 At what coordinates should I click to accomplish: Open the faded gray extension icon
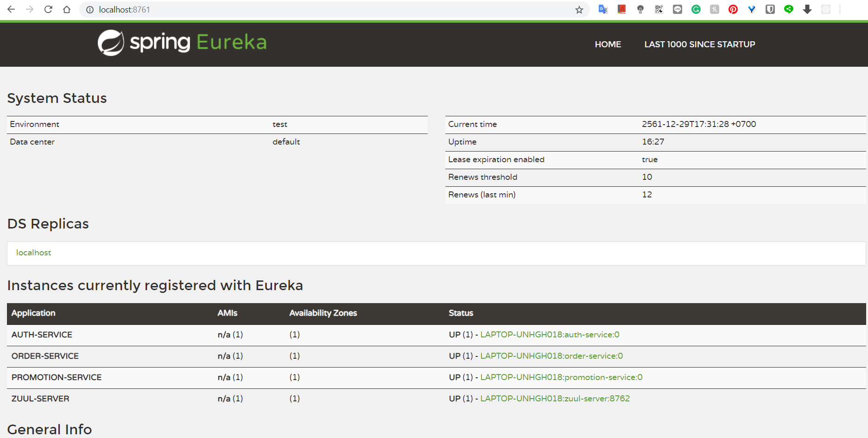click(x=826, y=9)
